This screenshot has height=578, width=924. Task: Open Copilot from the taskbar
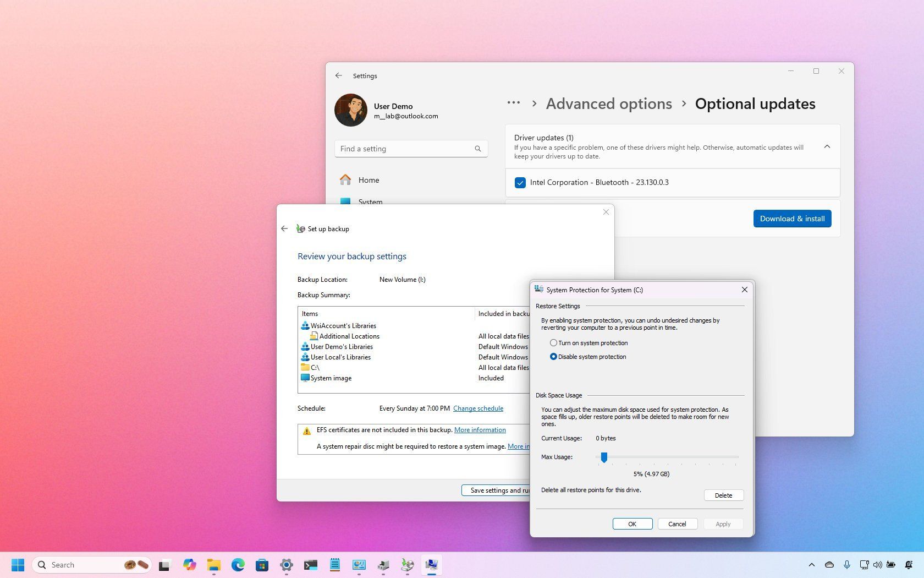[x=189, y=565]
